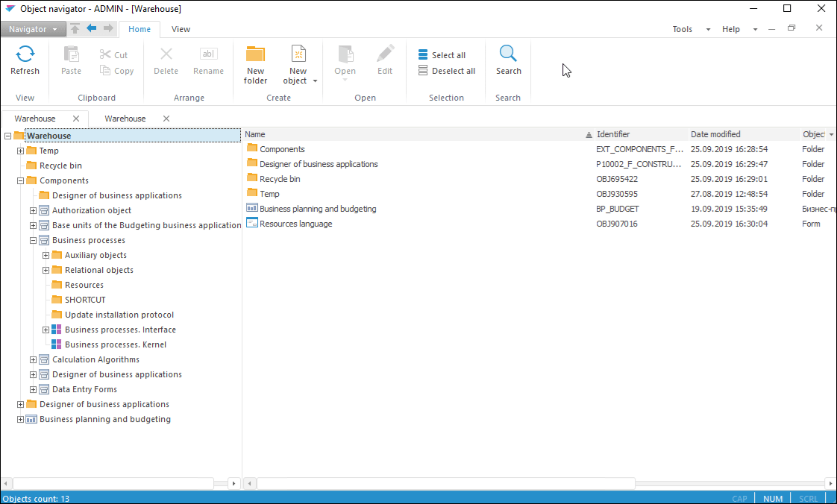Click the Authorization object repository icon

point(44,210)
